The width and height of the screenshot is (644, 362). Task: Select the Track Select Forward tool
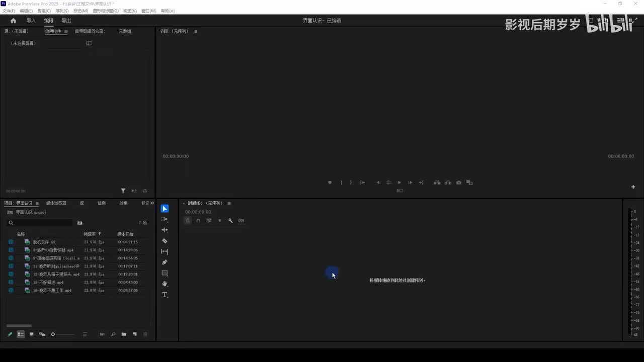click(x=165, y=220)
